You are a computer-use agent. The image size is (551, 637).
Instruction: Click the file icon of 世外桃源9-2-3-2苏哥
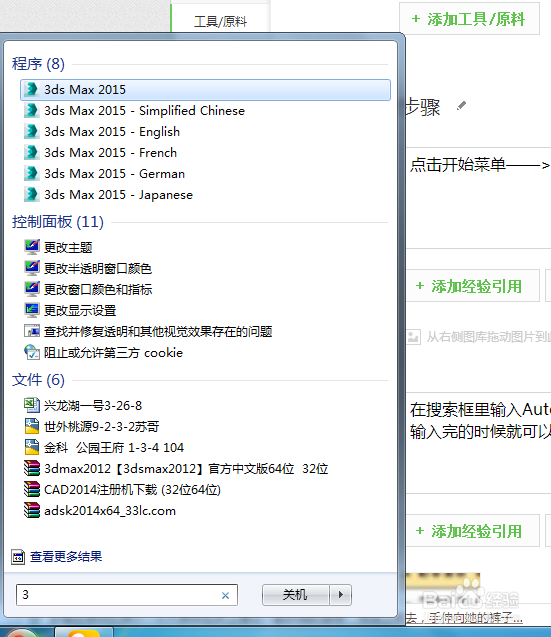click(x=32, y=426)
